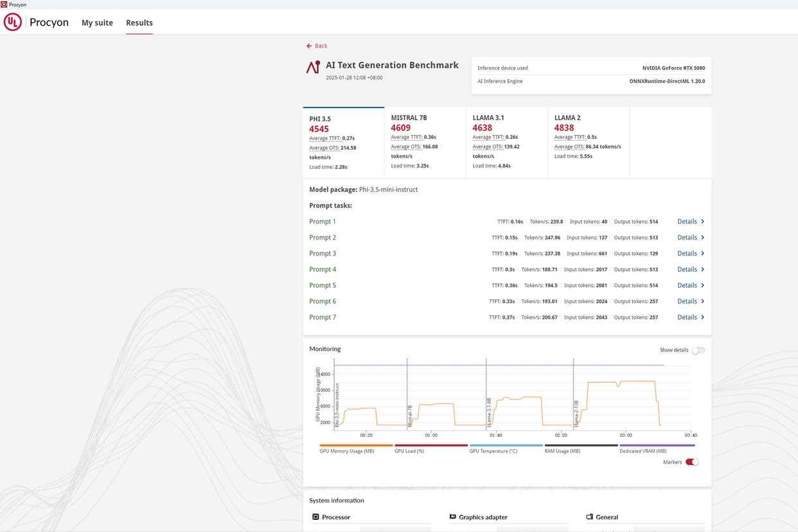Screen dimensions: 798x532
Task: Click the NVIDIA GeForce RTX 5080 device value
Action: coord(673,68)
